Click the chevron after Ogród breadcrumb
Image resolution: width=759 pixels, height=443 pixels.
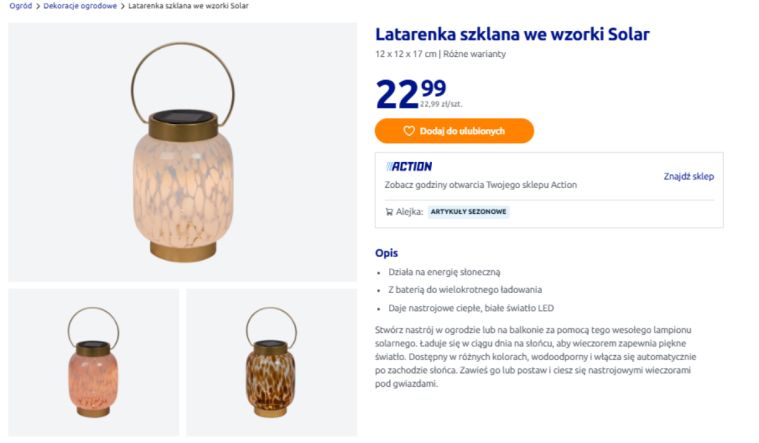tap(38, 6)
